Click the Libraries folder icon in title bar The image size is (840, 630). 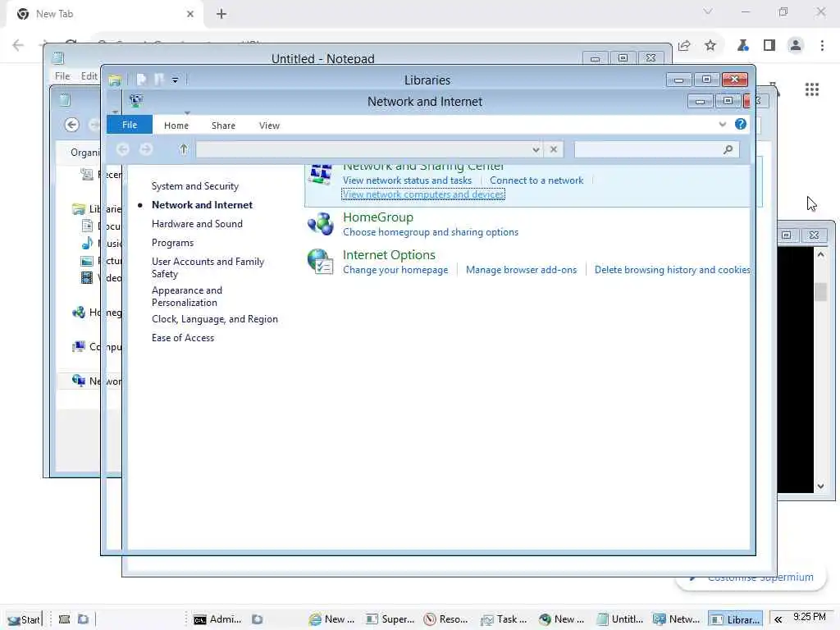click(115, 80)
